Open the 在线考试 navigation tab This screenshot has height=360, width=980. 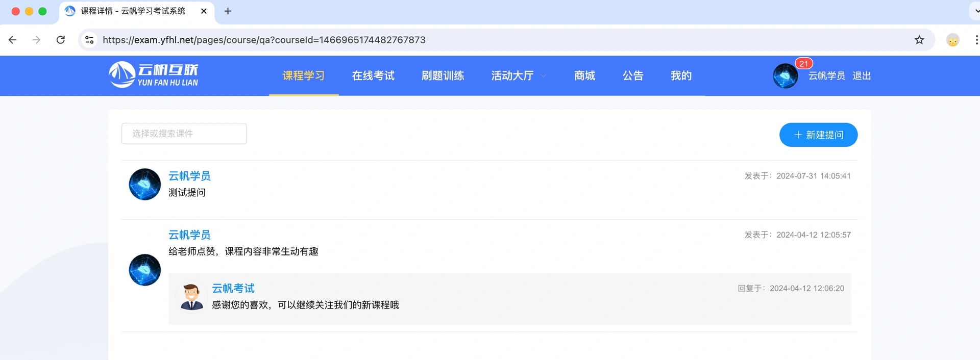click(373, 75)
